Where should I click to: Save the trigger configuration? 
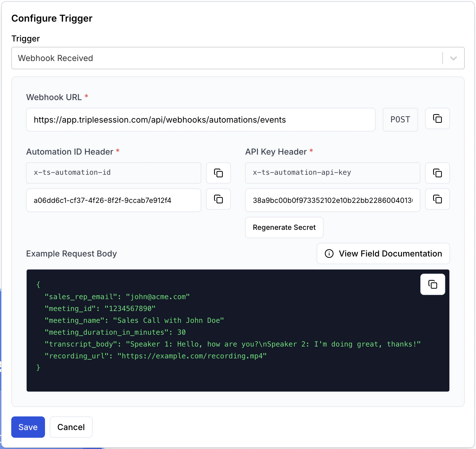[x=28, y=427]
